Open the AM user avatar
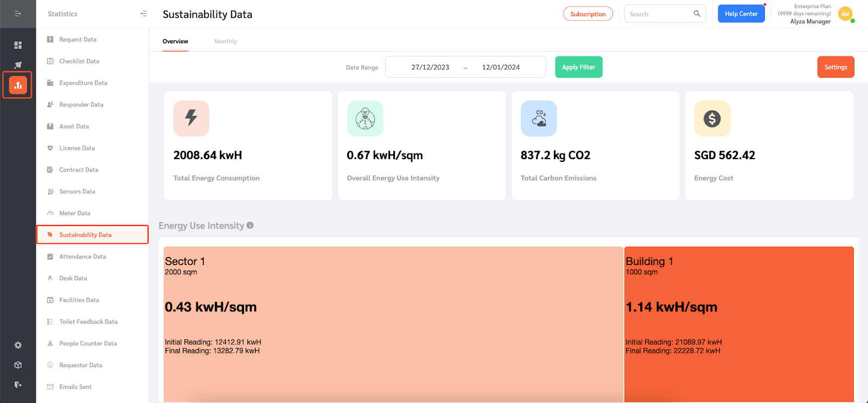The image size is (868, 403). [845, 14]
